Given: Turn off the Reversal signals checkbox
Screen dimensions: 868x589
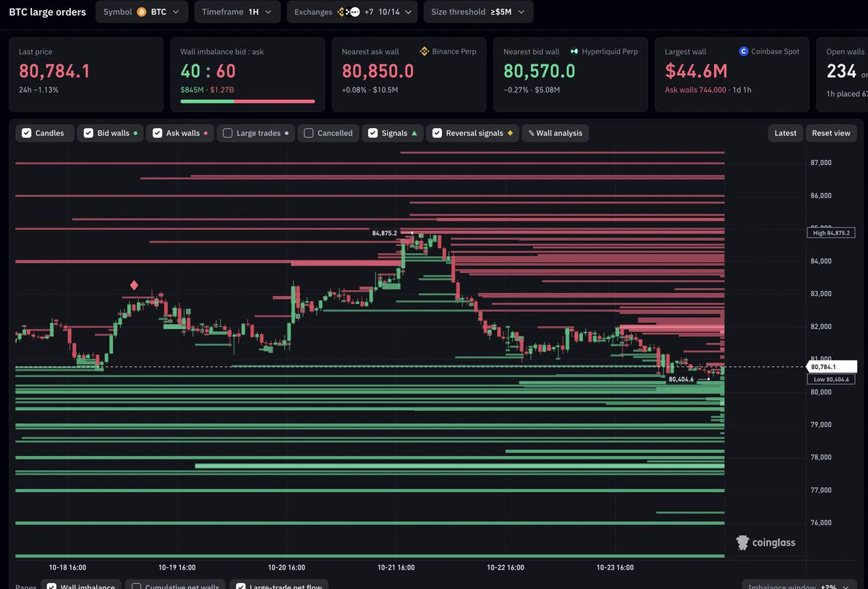Looking at the screenshot, I should [x=437, y=133].
